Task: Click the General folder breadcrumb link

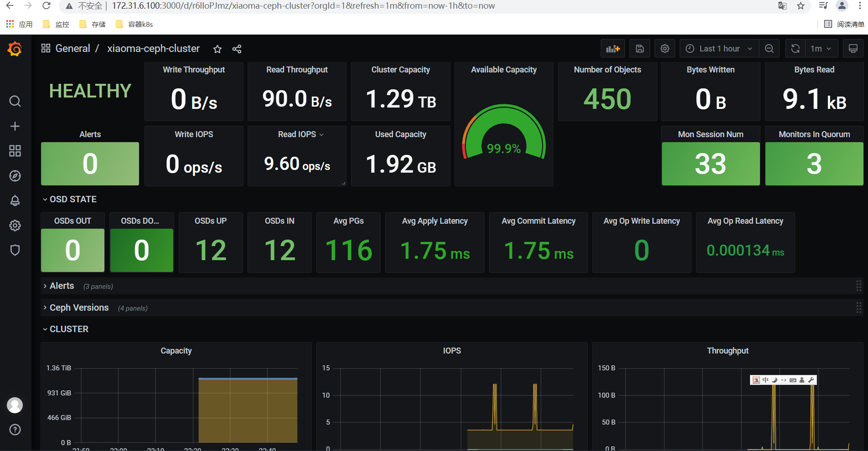Action: [x=72, y=48]
